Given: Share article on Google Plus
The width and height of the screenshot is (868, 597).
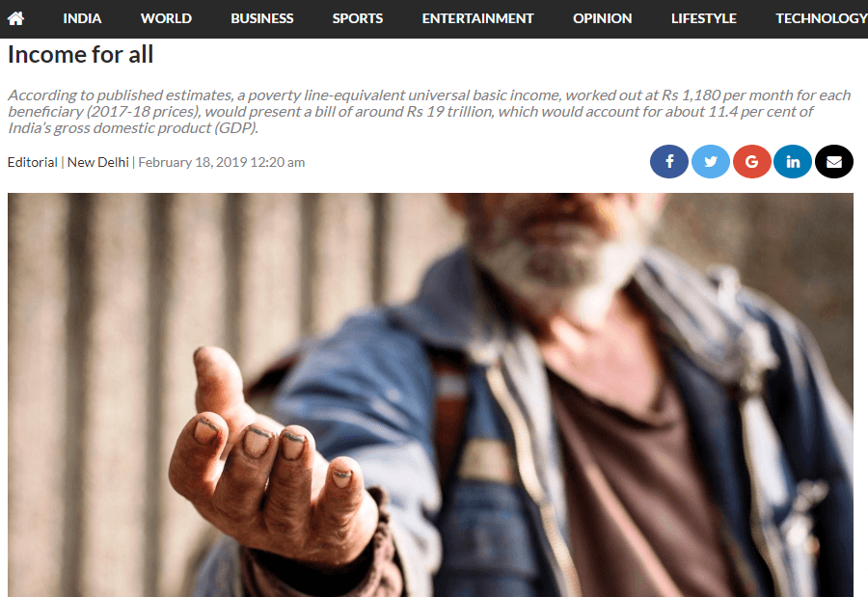Looking at the screenshot, I should pos(751,162).
